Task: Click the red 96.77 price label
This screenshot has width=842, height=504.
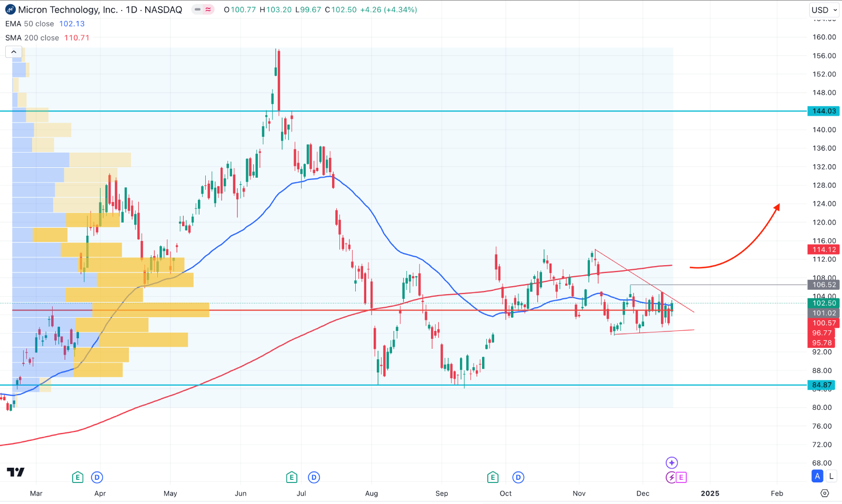Action: (821, 333)
